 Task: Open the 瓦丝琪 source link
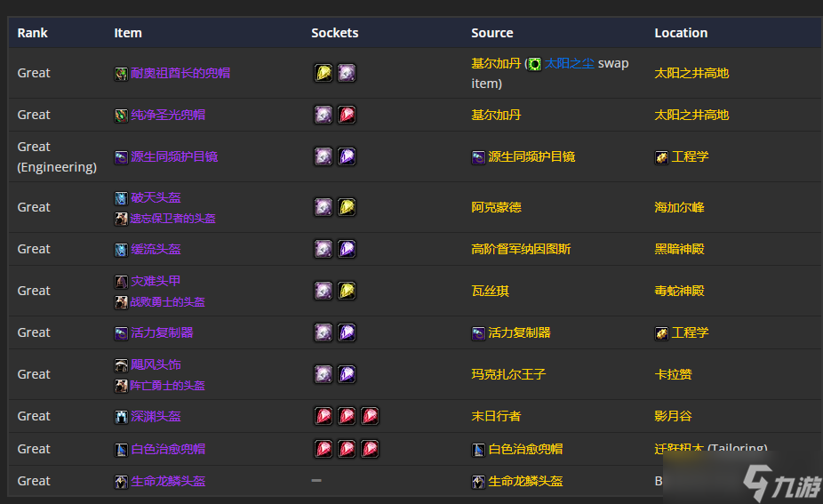(x=491, y=291)
